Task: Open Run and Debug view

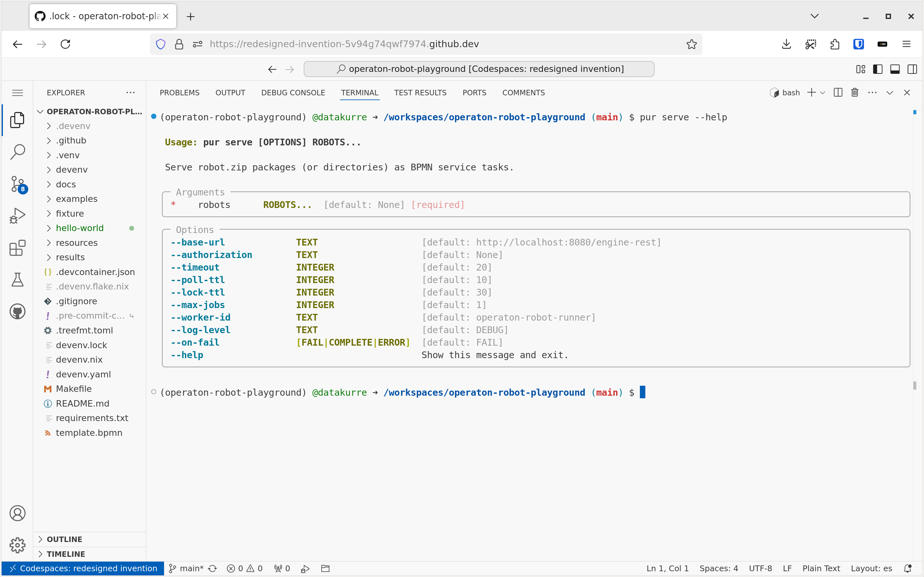Action: pyautogui.click(x=17, y=216)
